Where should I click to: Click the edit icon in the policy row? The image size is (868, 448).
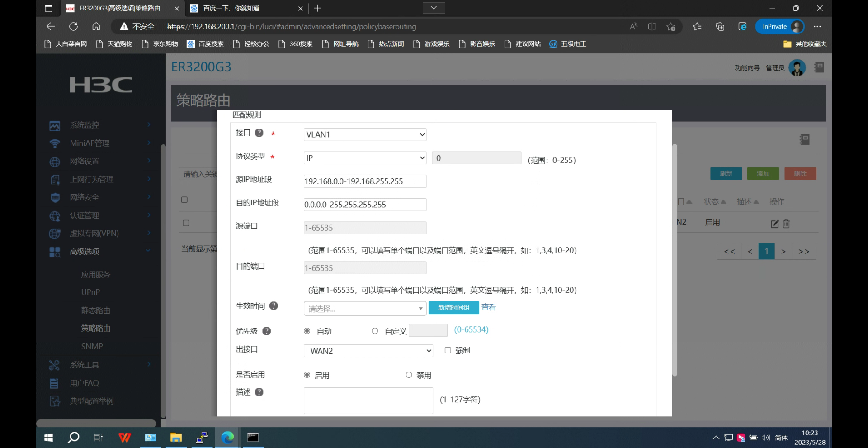(x=774, y=224)
